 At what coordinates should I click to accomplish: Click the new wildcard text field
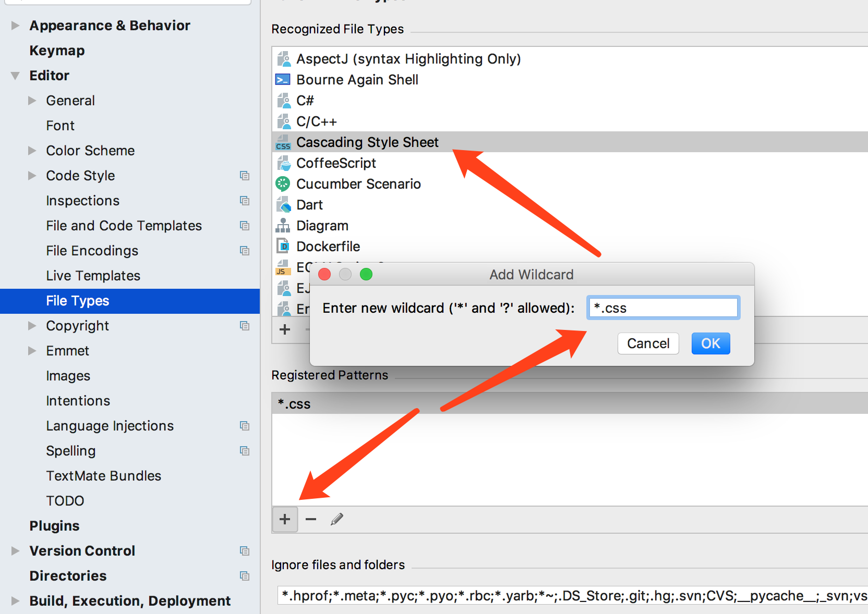click(663, 308)
